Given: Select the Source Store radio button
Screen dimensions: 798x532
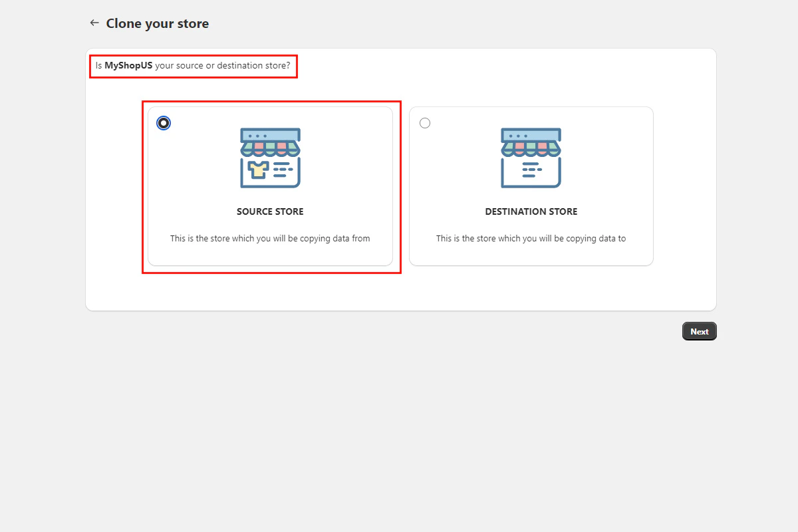Looking at the screenshot, I should point(163,122).
